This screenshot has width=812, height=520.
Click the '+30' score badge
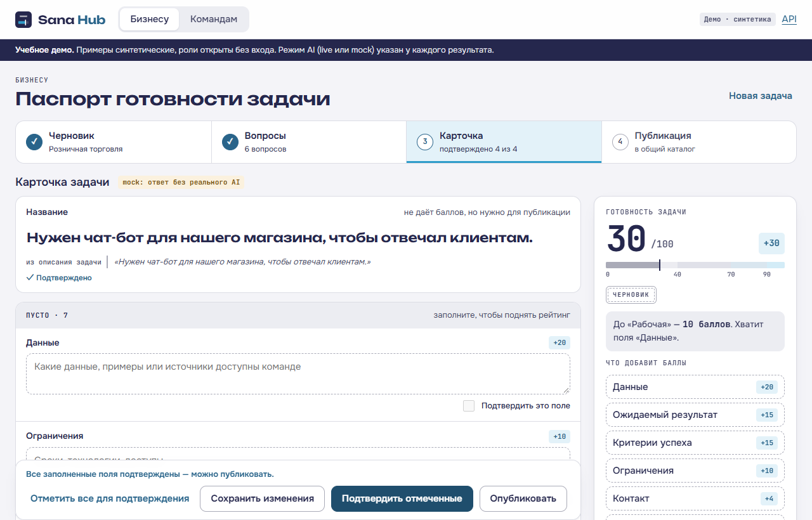[x=771, y=244]
